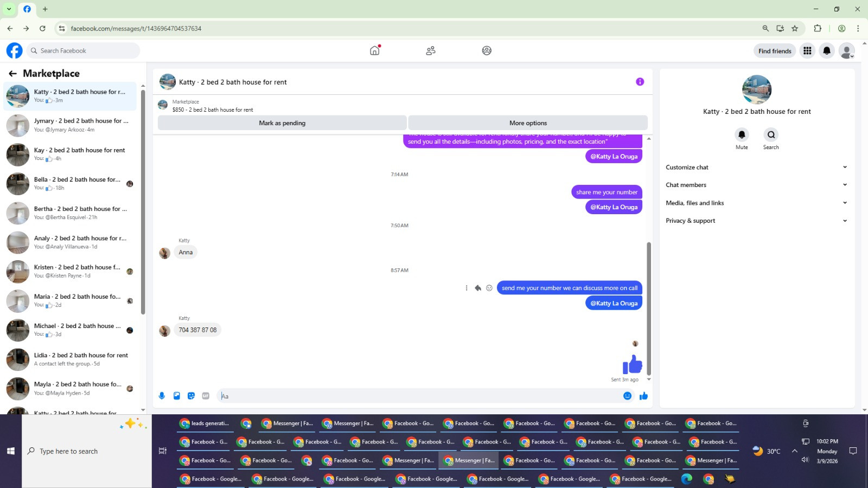Viewport: 868px width, 488px height.
Task: Mute the conversation with bell icon
Action: click(742, 134)
